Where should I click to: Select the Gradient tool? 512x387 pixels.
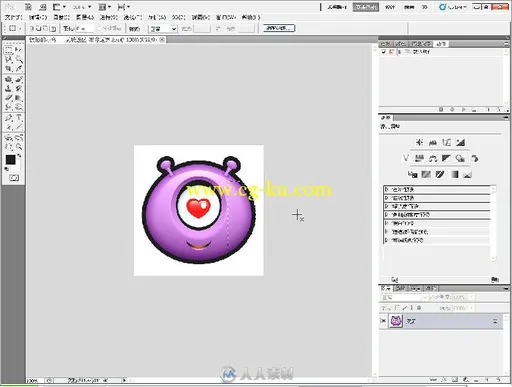point(19,98)
